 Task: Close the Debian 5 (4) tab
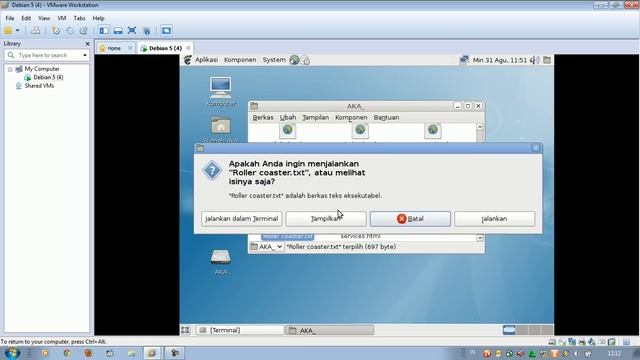pyautogui.click(x=188, y=48)
